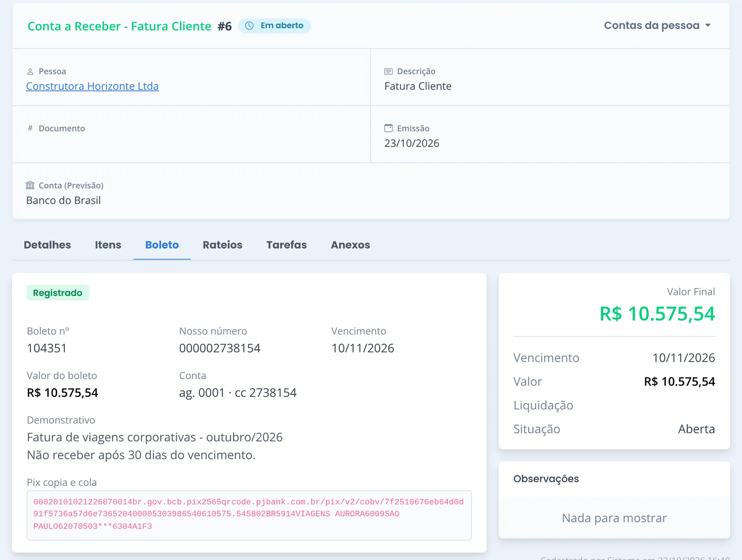Click the Liquidação label in the summary card

pyautogui.click(x=543, y=406)
